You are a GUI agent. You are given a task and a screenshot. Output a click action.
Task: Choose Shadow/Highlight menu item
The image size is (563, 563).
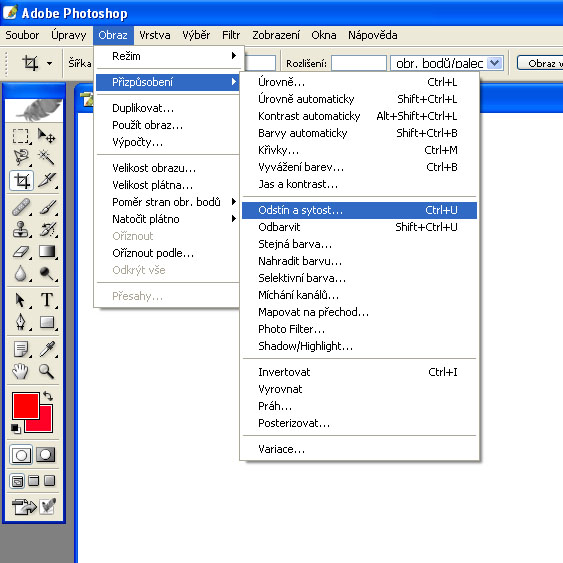(x=359, y=346)
